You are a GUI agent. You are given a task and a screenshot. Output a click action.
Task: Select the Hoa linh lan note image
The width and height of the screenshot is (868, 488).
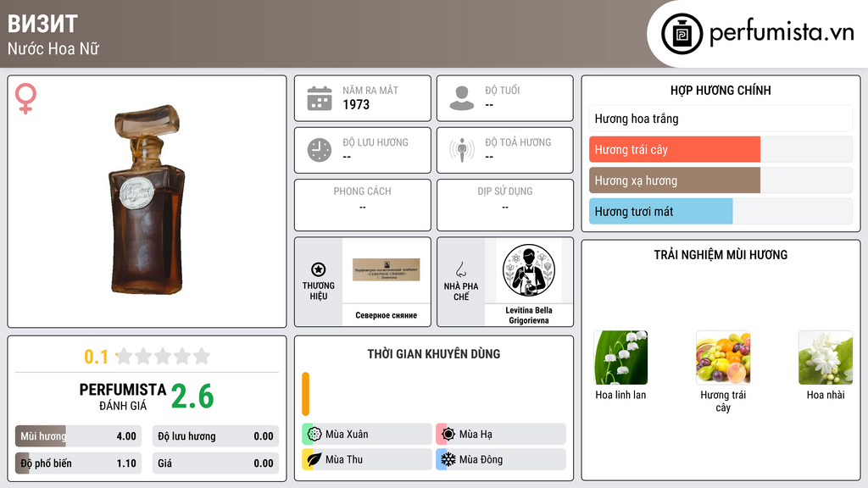click(x=620, y=358)
